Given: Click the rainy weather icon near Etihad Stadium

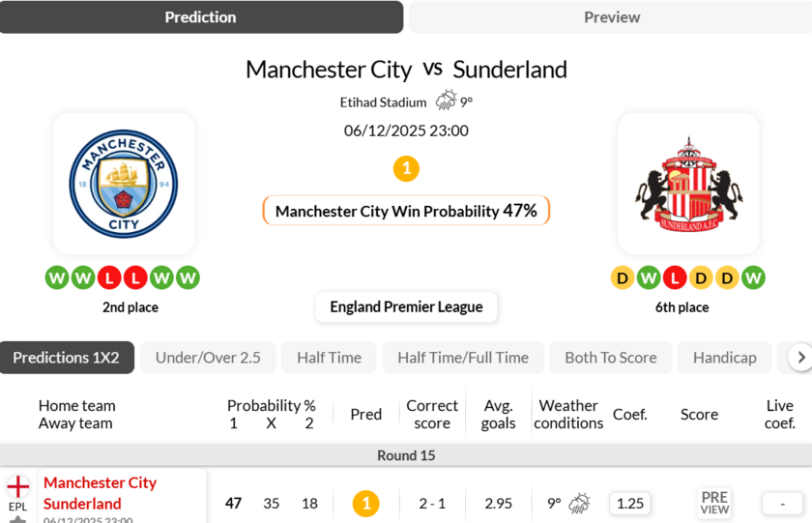Looking at the screenshot, I should pyautogui.click(x=446, y=101).
